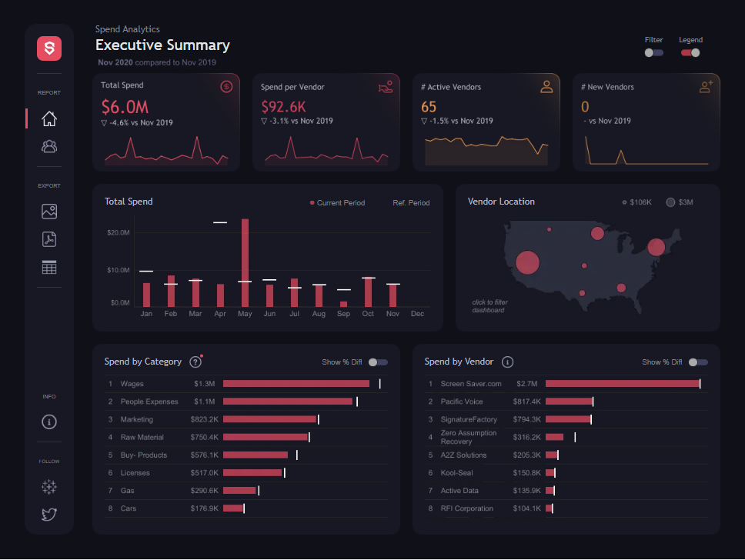Click the large West Coast vendor bubble
The height and width of the screenshot is (560, 745).
pos(528,262)
